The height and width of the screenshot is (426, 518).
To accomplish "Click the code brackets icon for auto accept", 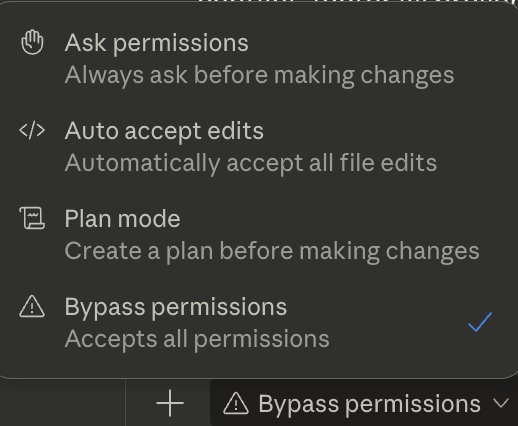I will (32, 130).
